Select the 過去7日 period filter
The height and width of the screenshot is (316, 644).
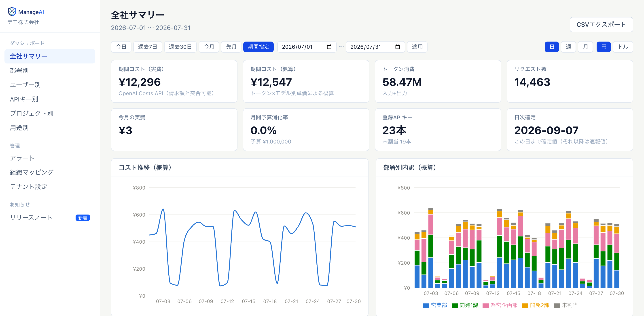(x=148, y=47)
